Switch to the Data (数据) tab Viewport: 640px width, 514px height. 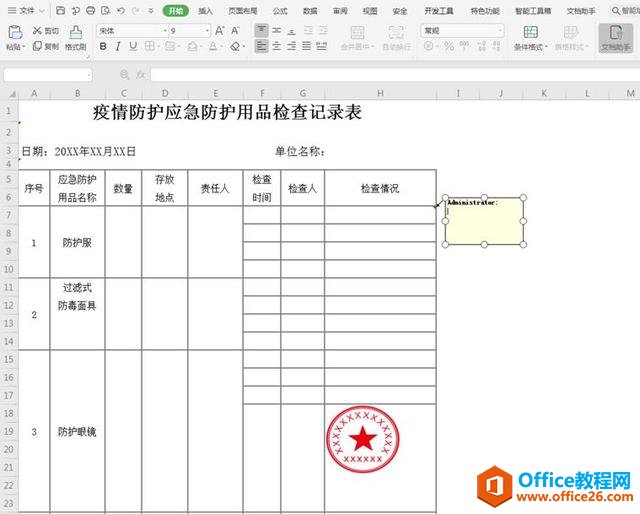click(x=310, y=11)
